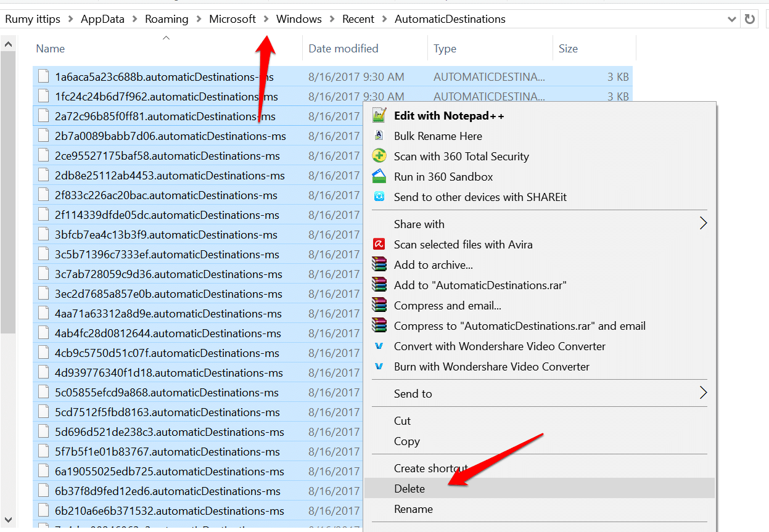Image resolution: width=769 pixels, height=532 pixels.
Task: Click file icon of 2f833c226ac20bac.automaticDestinations-ms
Action: pyautogui.click(x=43, y=195)
